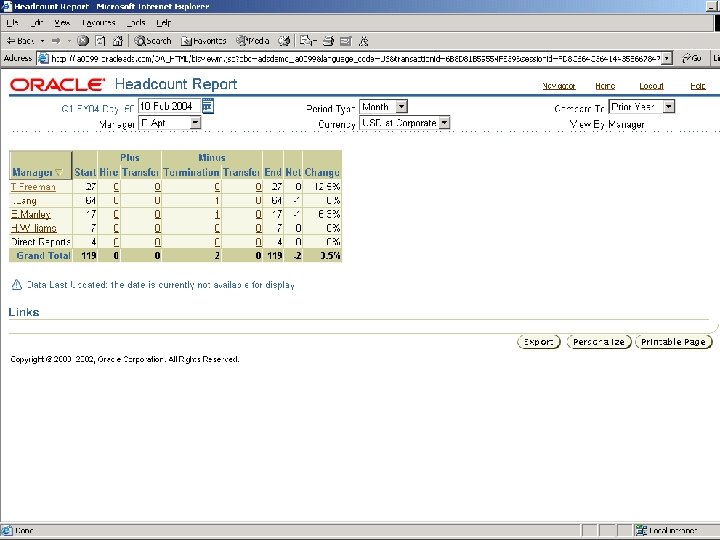This screenshot has width=720, height=540.
Task: Open Media toolbar button
Action: click(253, 41)
